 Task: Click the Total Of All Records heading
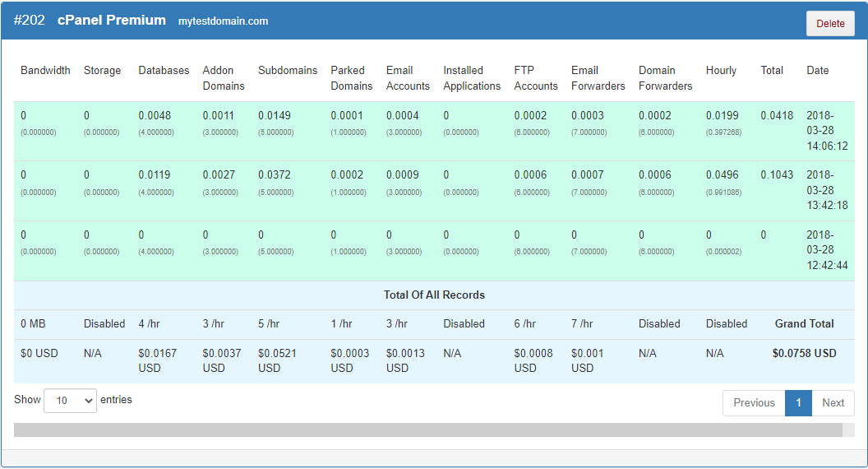tap(435, 295)
